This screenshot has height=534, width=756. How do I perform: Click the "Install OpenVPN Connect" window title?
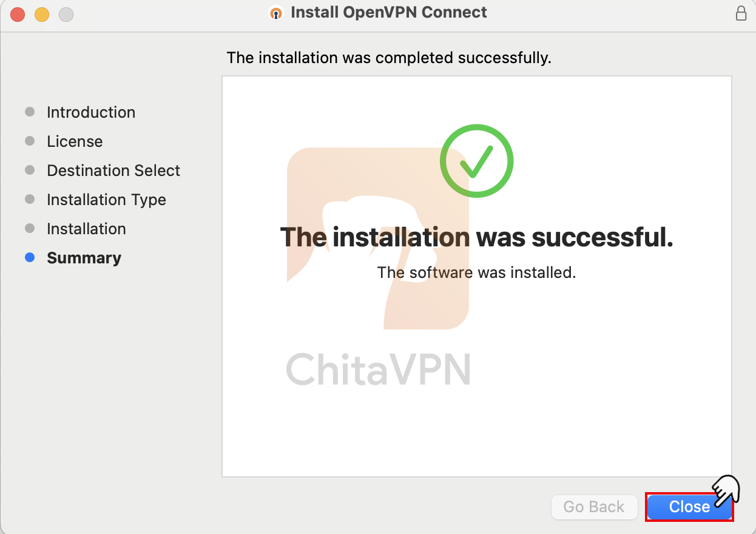(x=389, y=13)
